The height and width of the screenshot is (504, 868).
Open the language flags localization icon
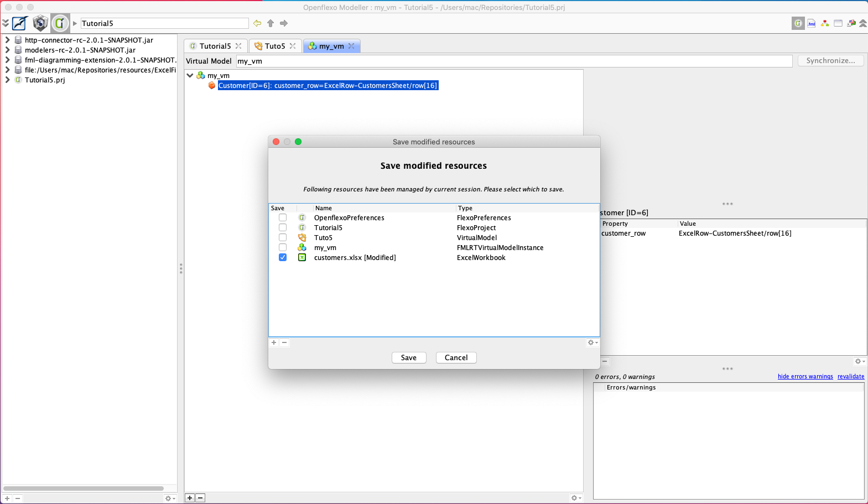pos(851,23)
